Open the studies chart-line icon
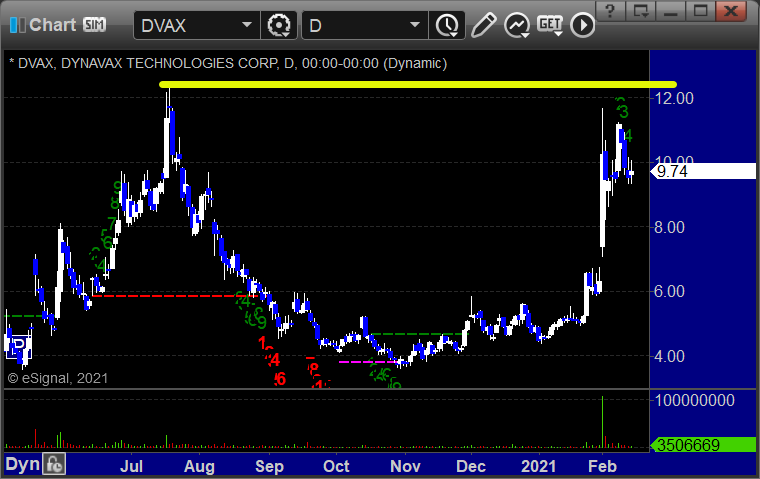The width and height of the screenshot is (760, 479). (517, 25)
